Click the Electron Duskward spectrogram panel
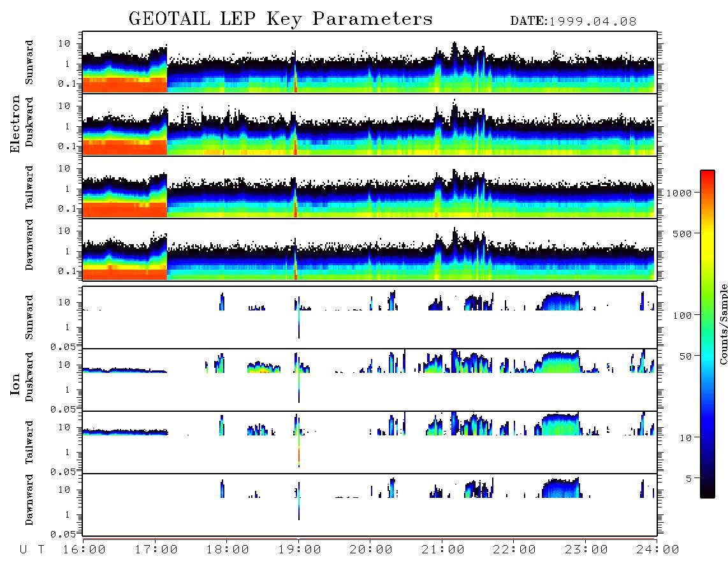 [370, 125]
